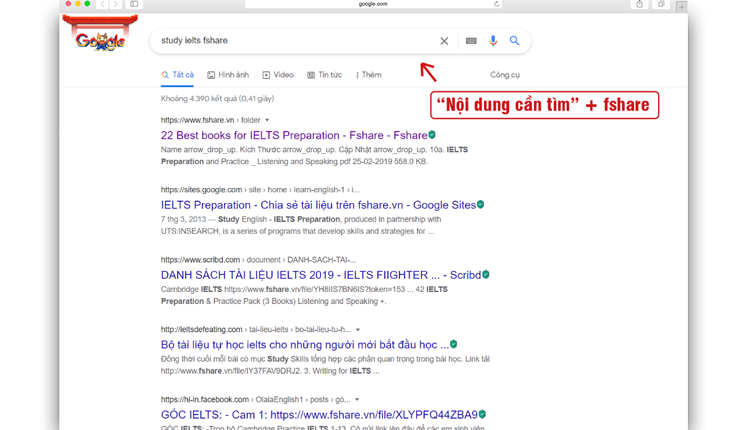Open 'DANH SÁCH TÀI LIỆU IELTS 2019' result
The width and height of the screenshot is (750, 430).
tap(321, 275)
